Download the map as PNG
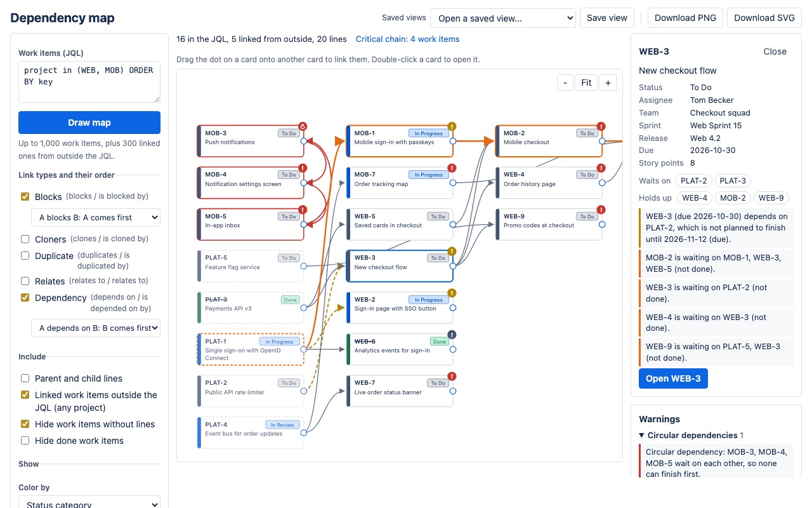This screenshot has height=508, width=812. click(685, 18)
